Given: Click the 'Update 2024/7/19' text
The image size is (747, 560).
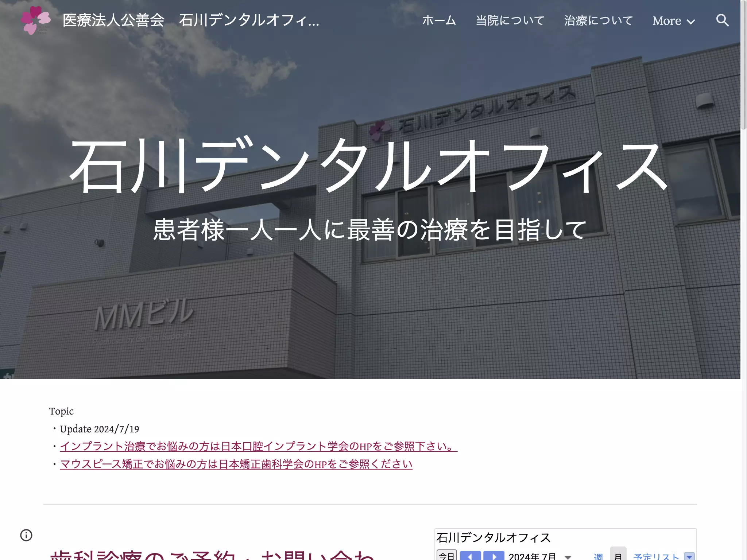Looking at the screenshot, I should click(x=100, y=429).
